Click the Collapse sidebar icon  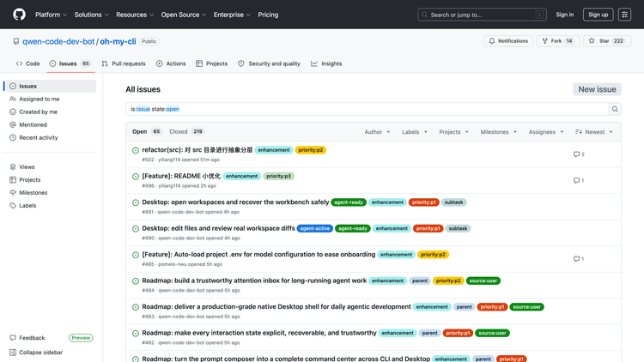pos(13,353)
